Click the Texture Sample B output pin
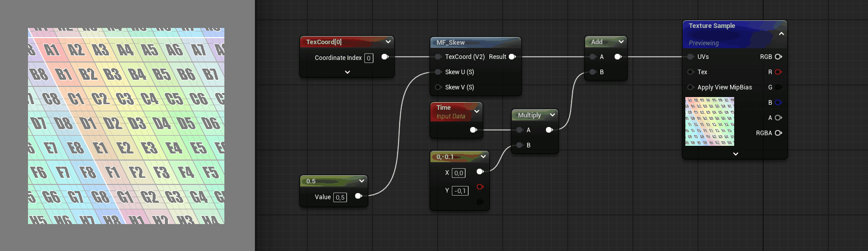This screenshot has height=251, width=868. point(778,103)
